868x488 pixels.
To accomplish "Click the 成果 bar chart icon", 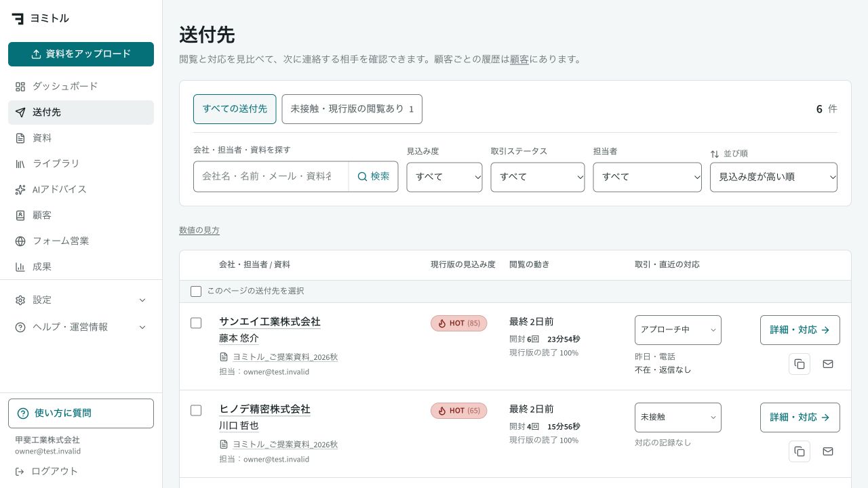I will click(x=20, y=267).
